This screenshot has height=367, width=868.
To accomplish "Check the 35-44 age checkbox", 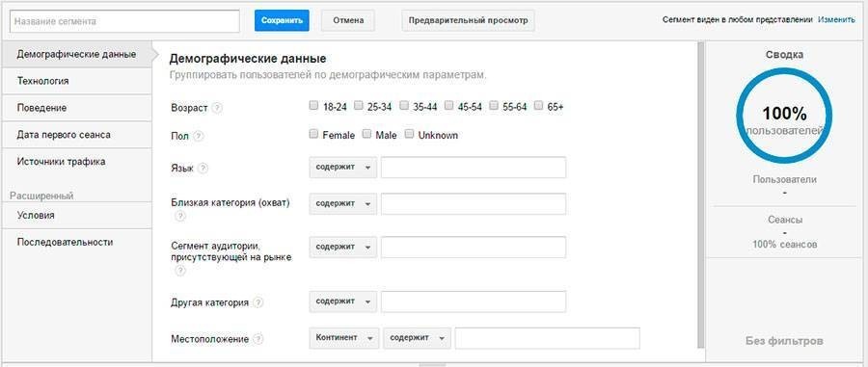I will click(404, 106).
